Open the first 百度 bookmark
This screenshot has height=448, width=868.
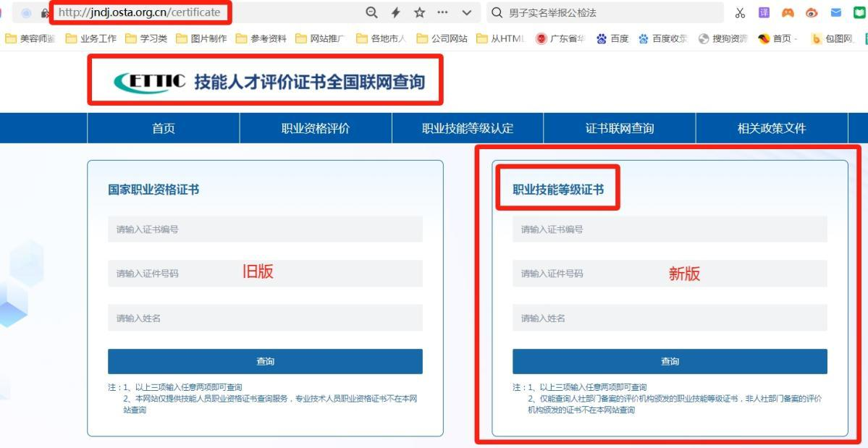tap(613, 38)
